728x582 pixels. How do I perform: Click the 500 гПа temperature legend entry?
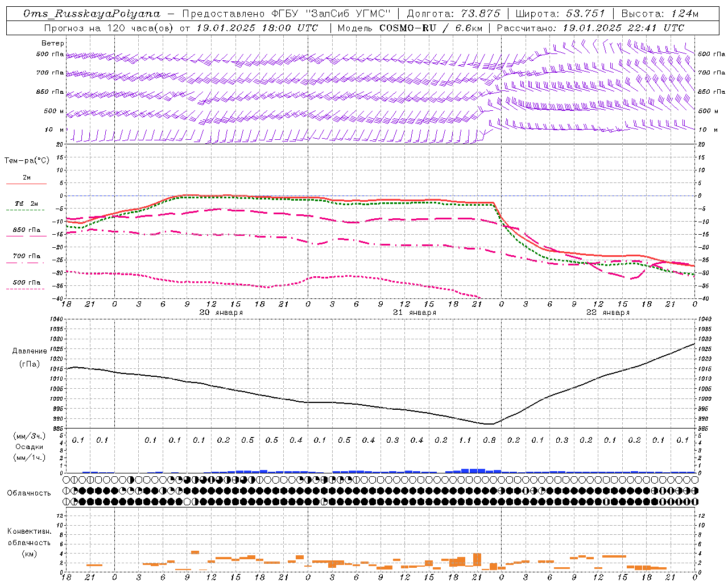coord(27,282)
